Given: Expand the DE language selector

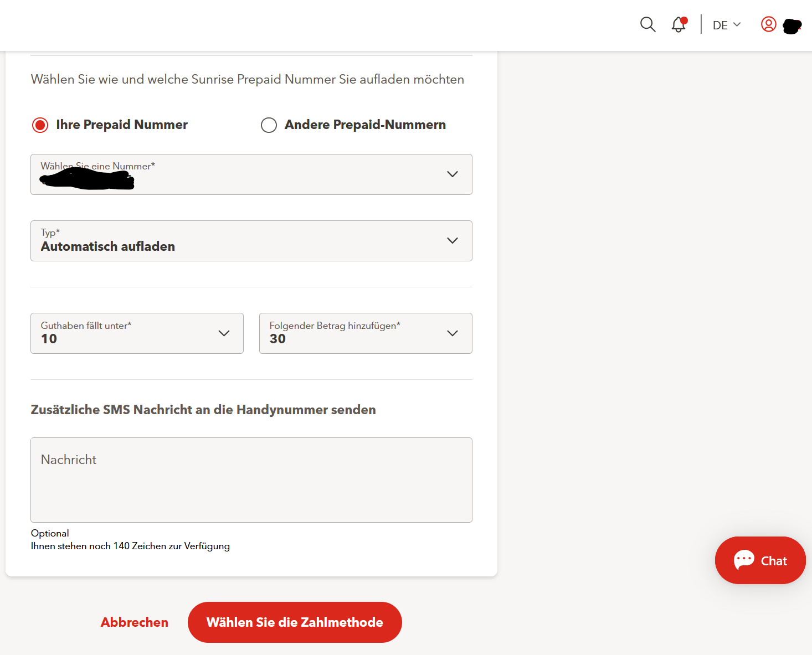Looking at the screenshot, I should pos(726,25).
